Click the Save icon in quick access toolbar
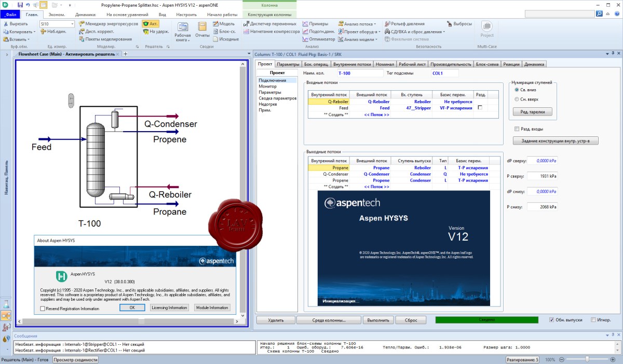The width and height of the screenshot is (623, 364). click(20, 5)
